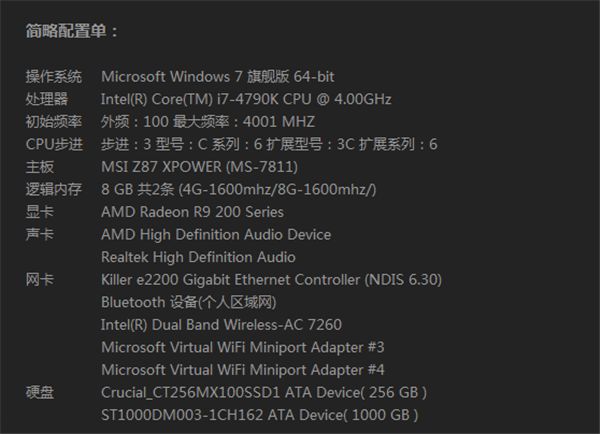
Task: Select Killer e2200 Gigabit Ethernet Controller
Action: click(x=271, y=279)
